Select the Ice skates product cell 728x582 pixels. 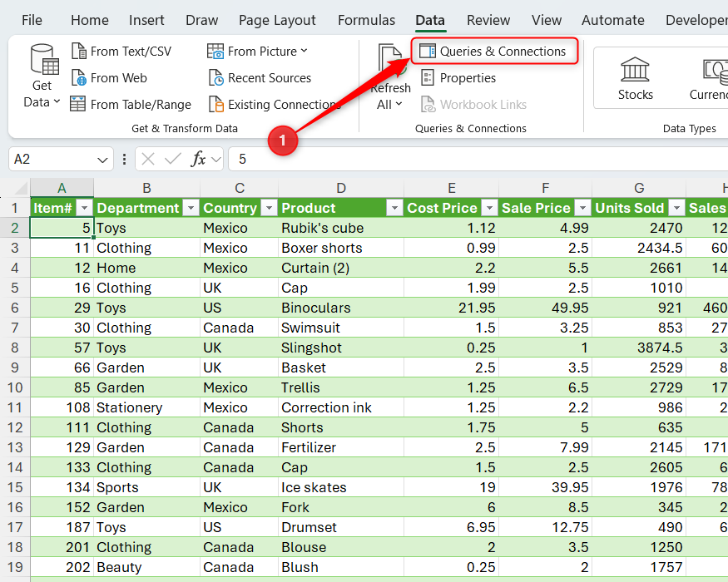click(x=341, y=487)
